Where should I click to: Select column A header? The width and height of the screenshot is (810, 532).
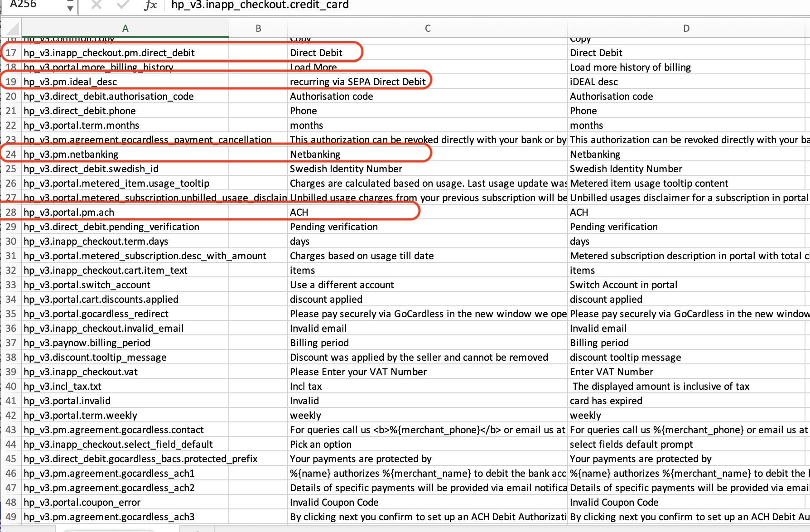coord(125,29)
